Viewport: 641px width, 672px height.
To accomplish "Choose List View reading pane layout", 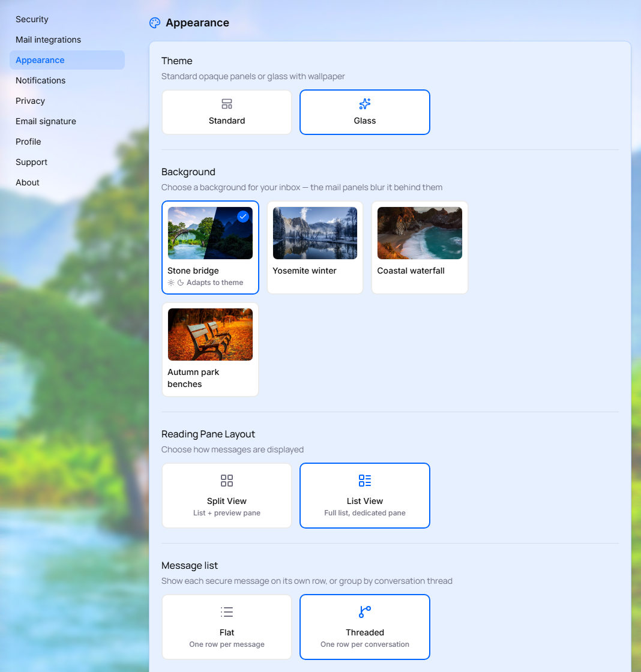I will pyautogui.click(x=365, y=496).
